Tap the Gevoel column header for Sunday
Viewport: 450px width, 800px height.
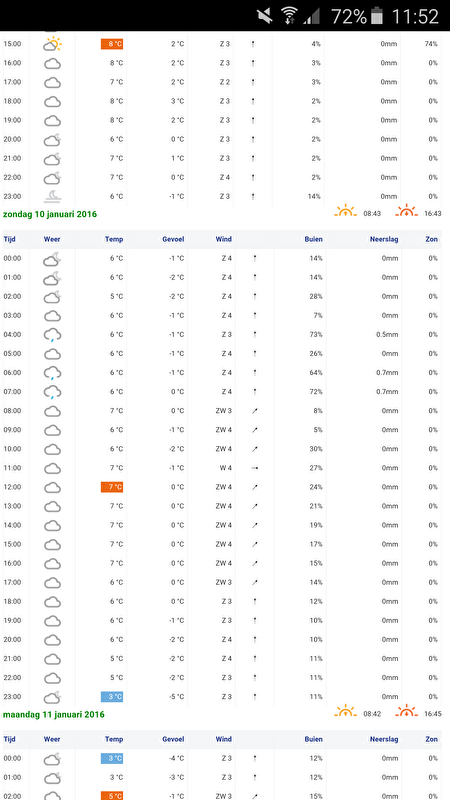point(173,239)
